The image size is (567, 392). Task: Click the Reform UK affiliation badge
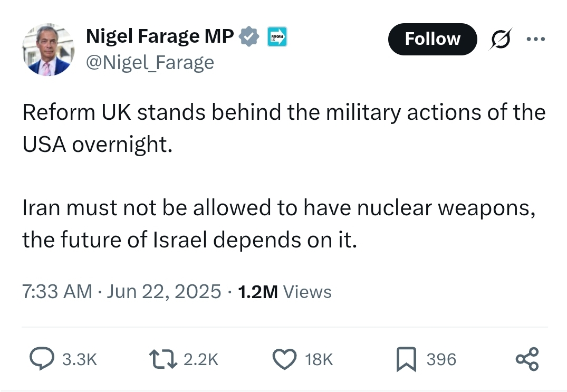point(277,36)
